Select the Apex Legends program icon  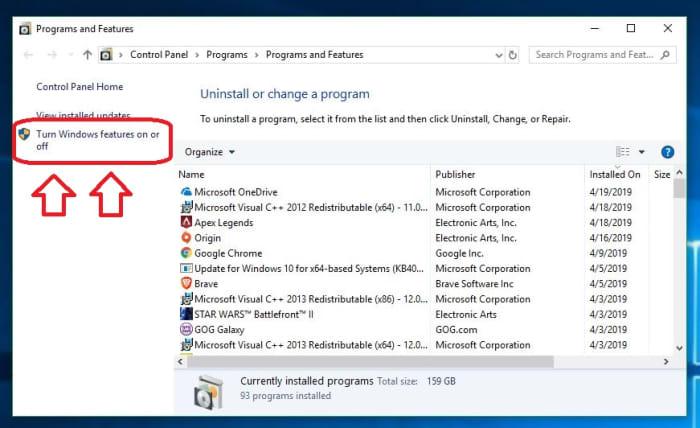pyautogui.click(x=186, y=222)
